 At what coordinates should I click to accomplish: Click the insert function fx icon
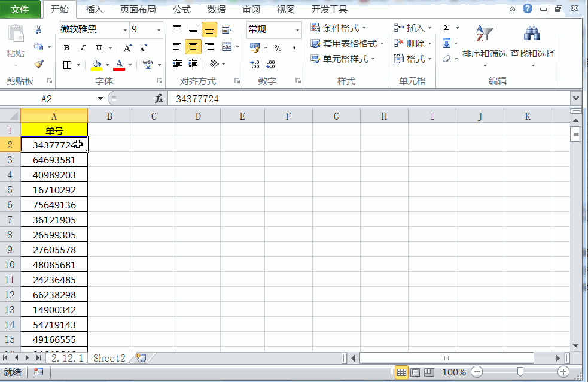coord(159,99)
